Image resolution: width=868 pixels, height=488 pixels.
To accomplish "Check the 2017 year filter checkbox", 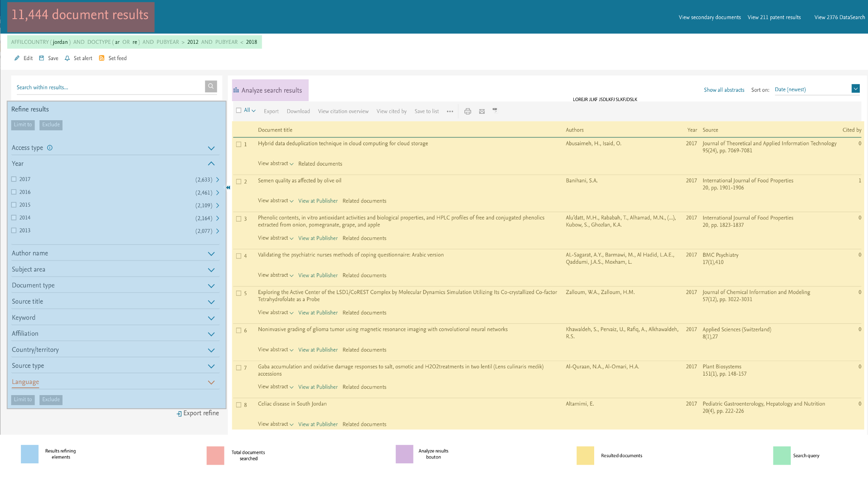I will pyautogui.click(x=14, y=179).
